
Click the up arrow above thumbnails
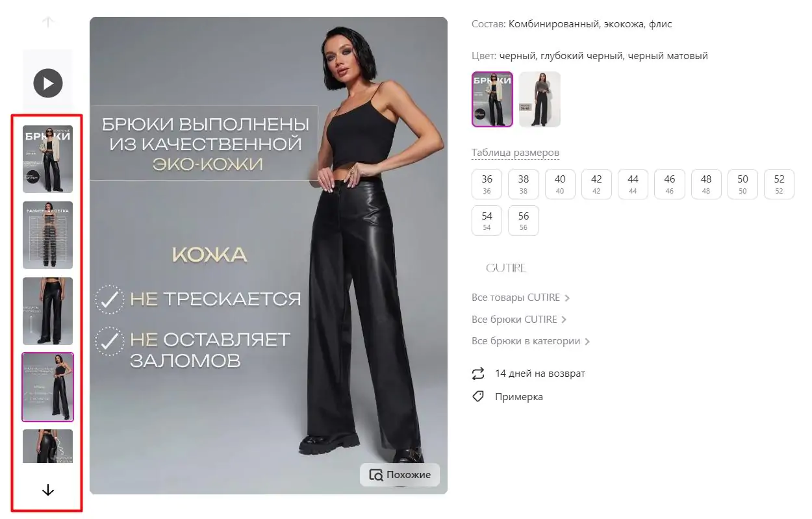point(47,22)
